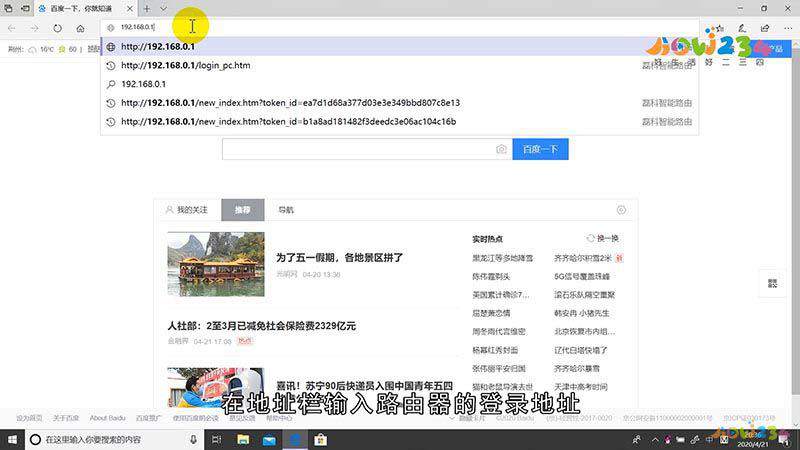Open the People icon in tray
Screen dimensions: 800x450
pyautogui.click(x=637, y=439)
